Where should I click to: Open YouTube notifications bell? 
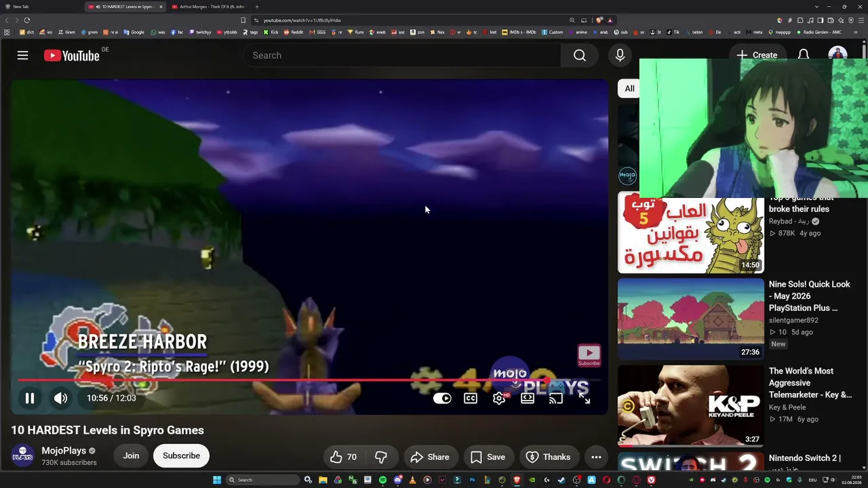tap(804, 56)
